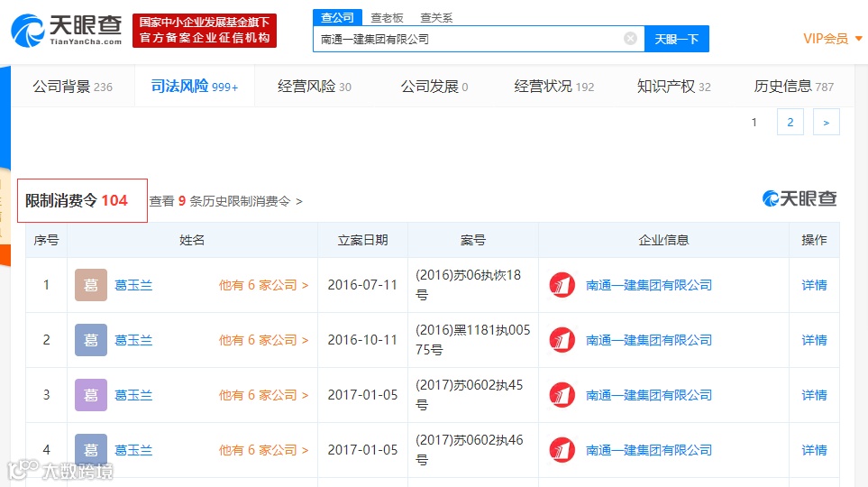Click the 案号 column header
The image size is (868, 487).
click(472, 240)
